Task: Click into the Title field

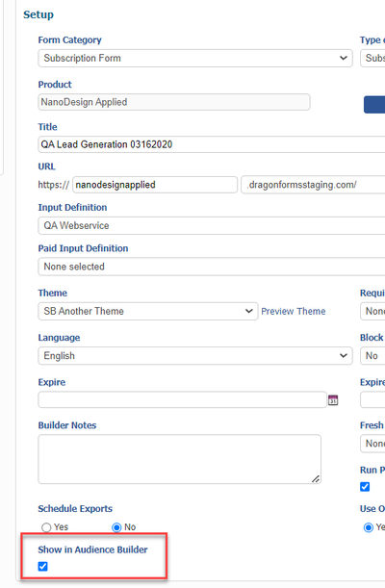Action: click(212, 144)
